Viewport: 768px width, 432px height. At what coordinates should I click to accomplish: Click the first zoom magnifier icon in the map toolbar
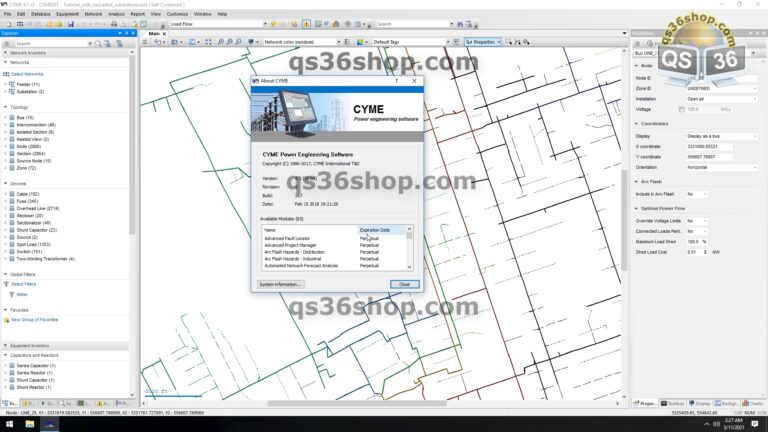pyautogui.click(x=220, y=42)
